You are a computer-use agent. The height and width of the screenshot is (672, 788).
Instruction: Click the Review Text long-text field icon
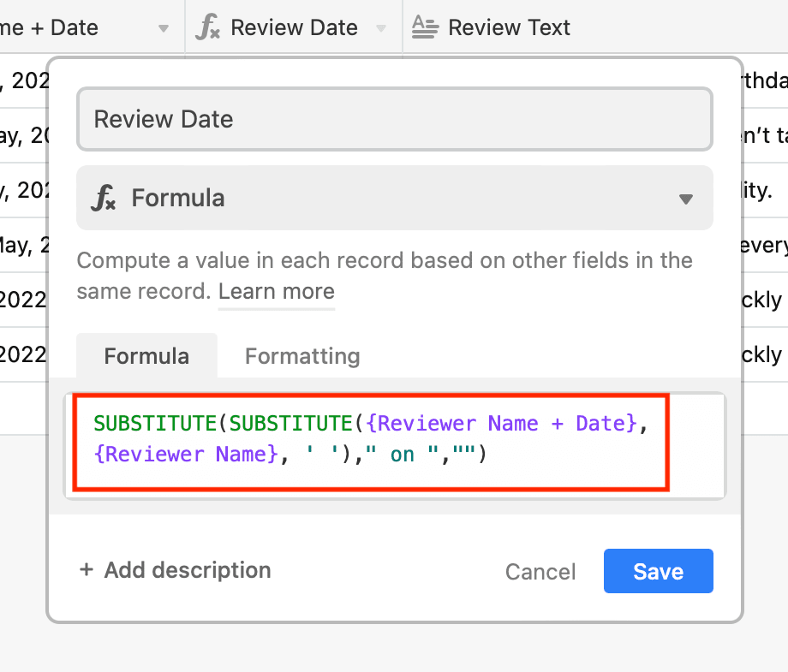click(425, 27)
